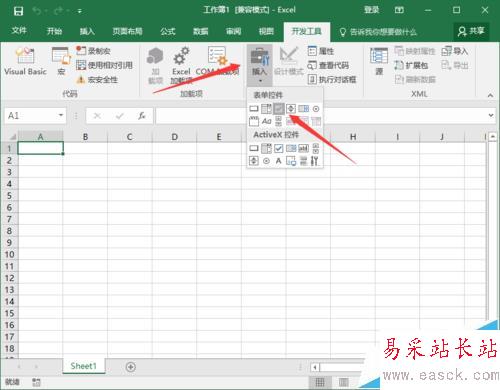Insert a form control Group Box

point(254,121)
